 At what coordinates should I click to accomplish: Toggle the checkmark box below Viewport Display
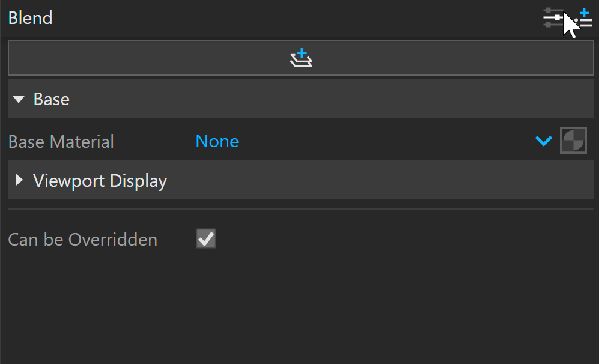click(x=206, y=238)
